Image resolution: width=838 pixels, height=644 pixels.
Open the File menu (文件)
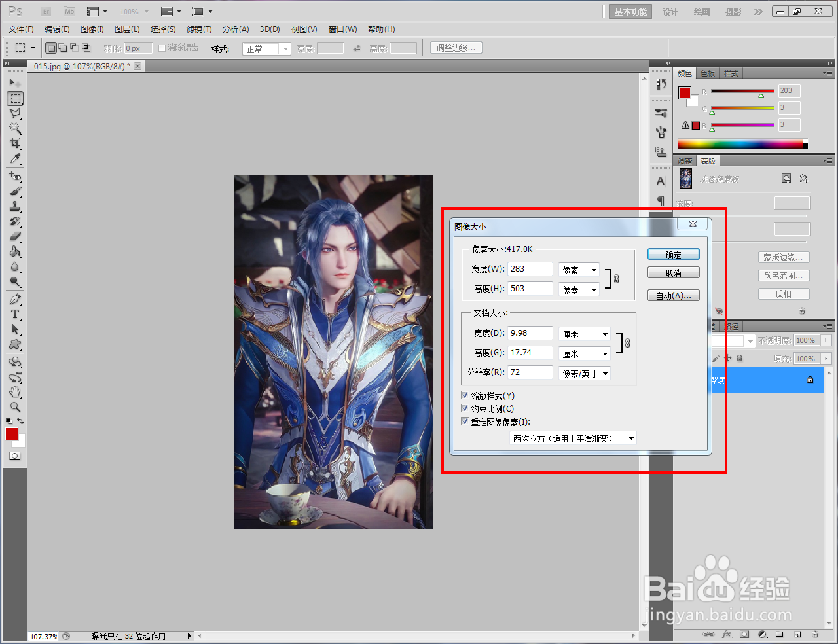pyautogui.click(x=21, y=29)
